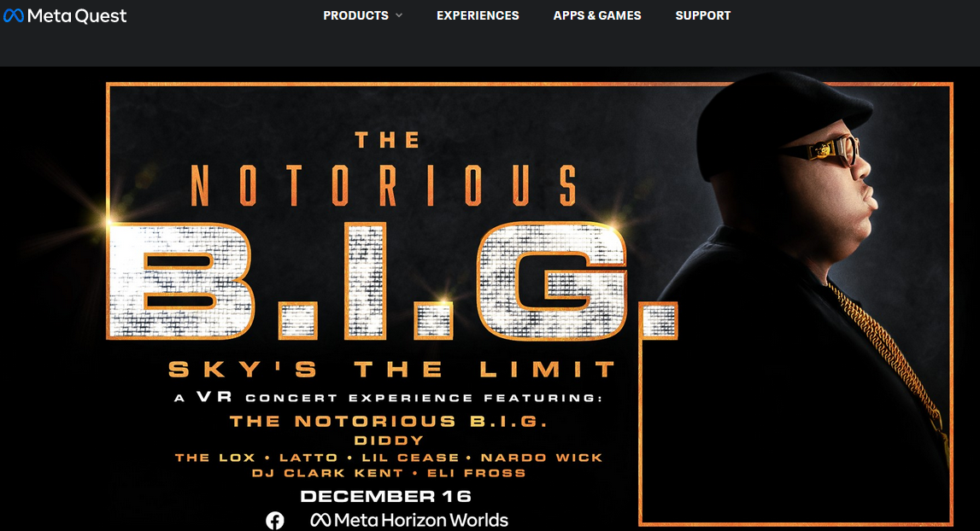This screenshot has width=980, height=531.
Task: Open the PRODUCTS menu
Action: point(355,15)
